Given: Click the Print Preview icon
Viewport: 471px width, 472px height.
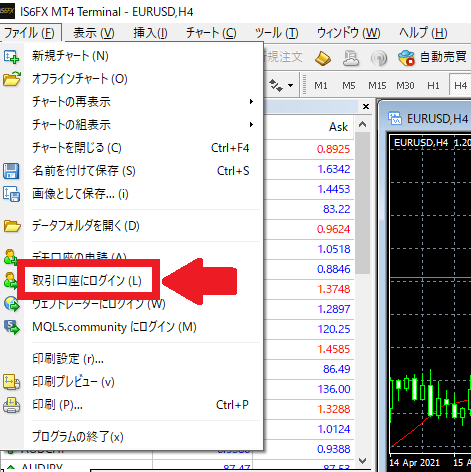Looking at the screenshot, I should click(11, 382).
